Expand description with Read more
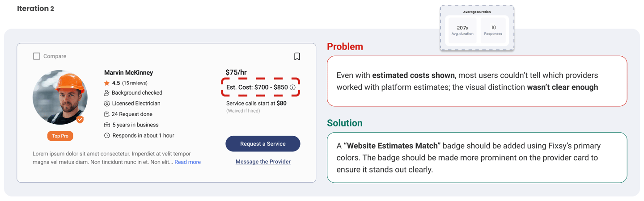This screenshot has height=201, width=644. (187, 162)
